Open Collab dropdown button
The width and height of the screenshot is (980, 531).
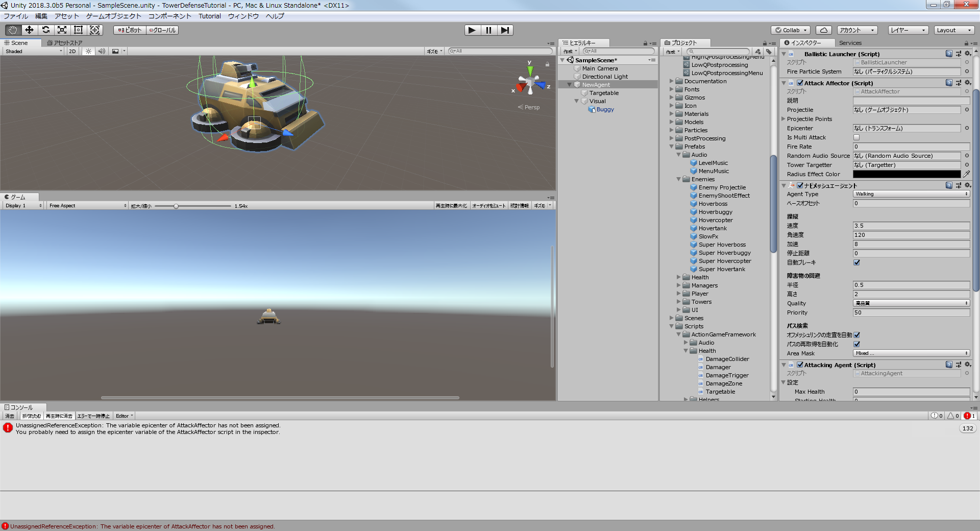[791, 30]
